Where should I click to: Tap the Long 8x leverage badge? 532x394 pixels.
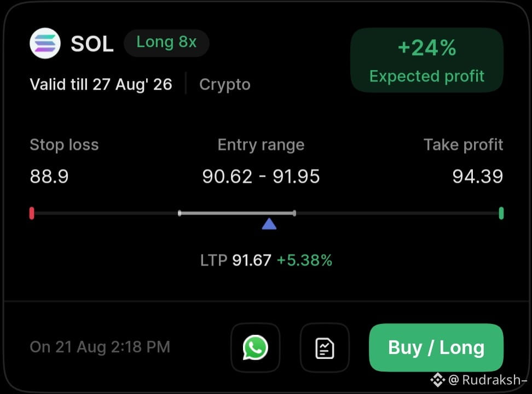click(166, 43)
